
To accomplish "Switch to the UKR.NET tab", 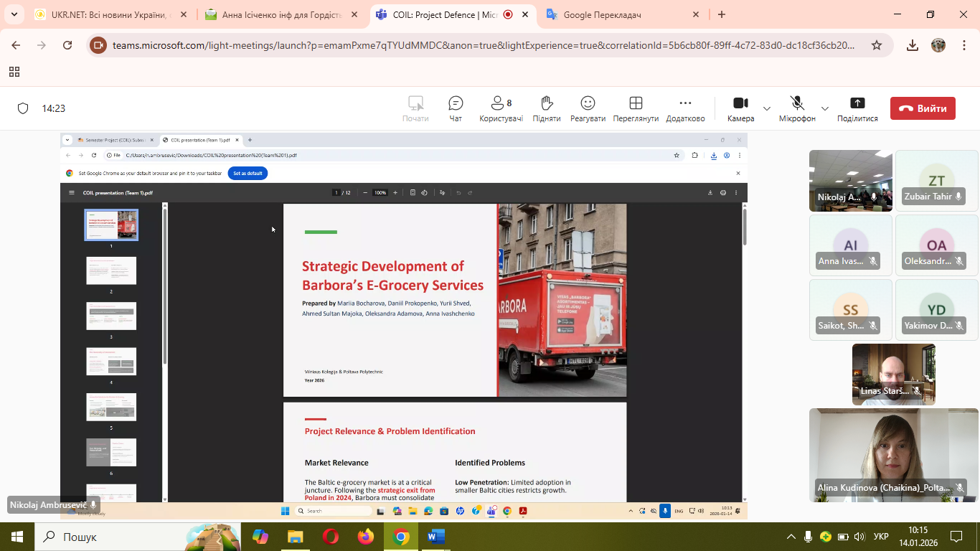I will click(108, 14).
